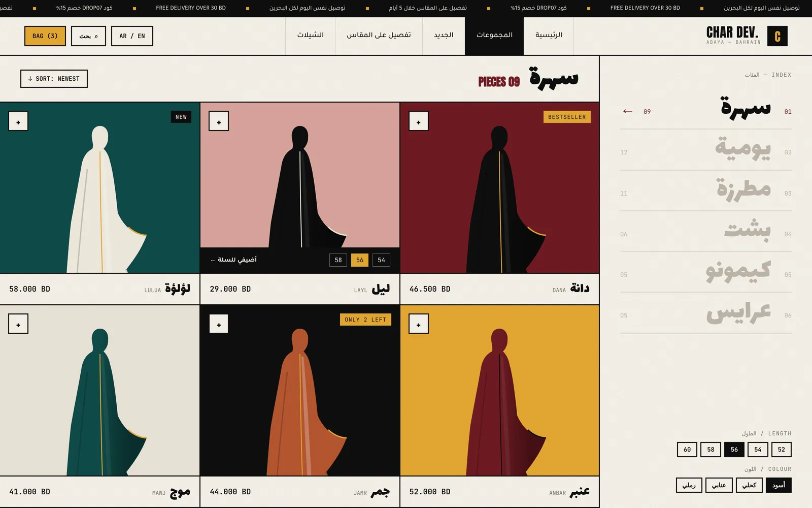Image resolution: width=812 pixels, height=508 pixels.
Task: Click the plus icon on Dana card
Action: [x=419, y=121]
